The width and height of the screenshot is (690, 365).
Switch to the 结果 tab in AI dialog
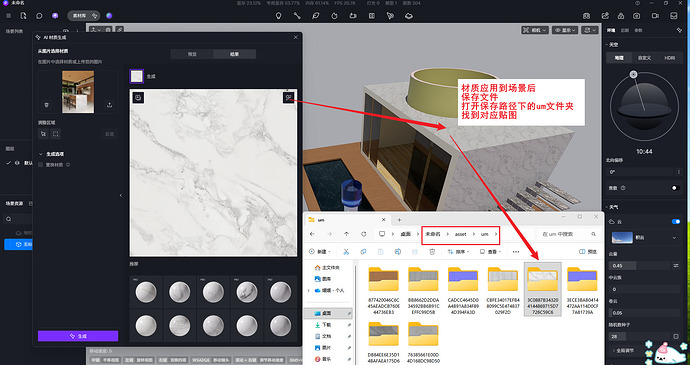235,54
